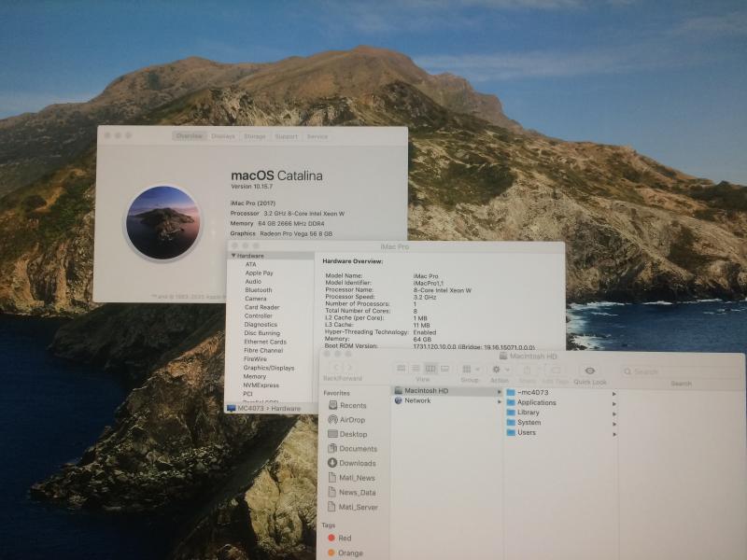Screen dimensions: 747x560
Task: Select Apple Pay in System Information sidebar
Action: point(260,273)
